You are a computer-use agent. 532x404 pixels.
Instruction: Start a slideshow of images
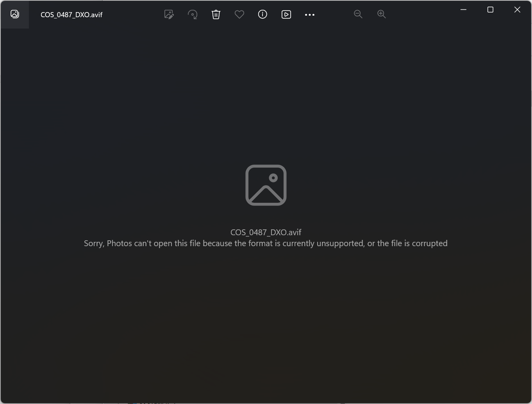click(x=286, y=14)
